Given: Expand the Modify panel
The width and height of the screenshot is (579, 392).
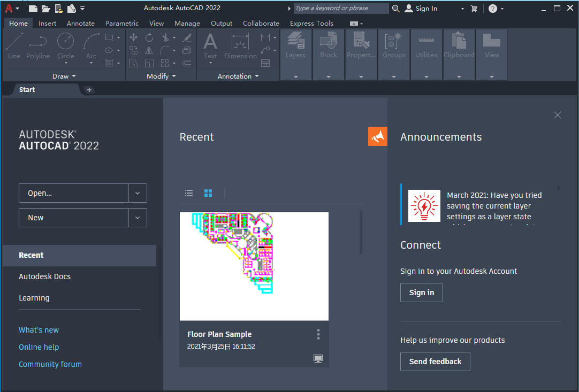Looking at the screenshot, I should [161, 76].
